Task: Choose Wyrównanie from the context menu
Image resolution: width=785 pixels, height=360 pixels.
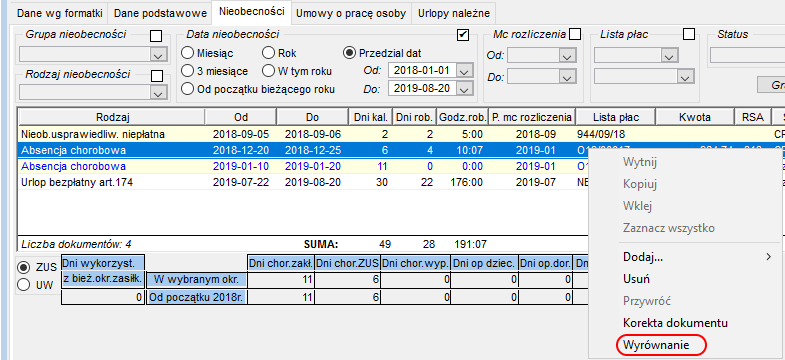Action: (x=656, y=345)
